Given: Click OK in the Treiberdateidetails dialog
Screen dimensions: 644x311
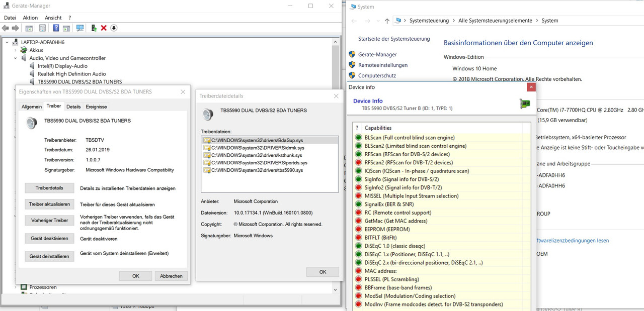Looking at the screenshot, I should click(x=323, y=272).
